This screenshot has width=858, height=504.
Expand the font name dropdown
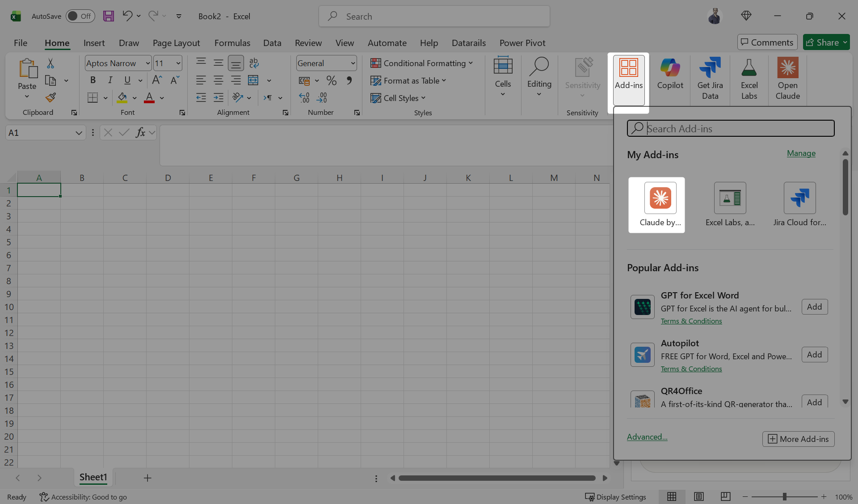tap(147, 63)
